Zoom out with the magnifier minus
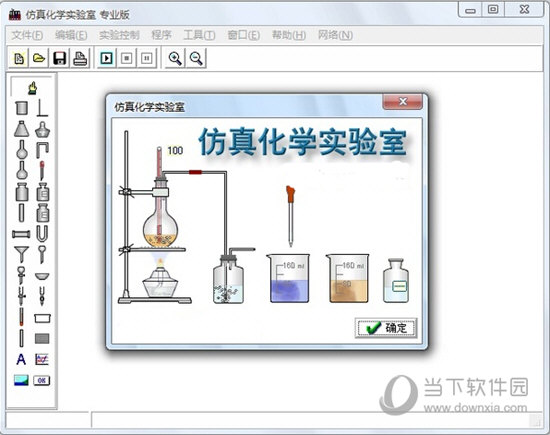Viewport: 550px width, 435px height. coord(196,58)
